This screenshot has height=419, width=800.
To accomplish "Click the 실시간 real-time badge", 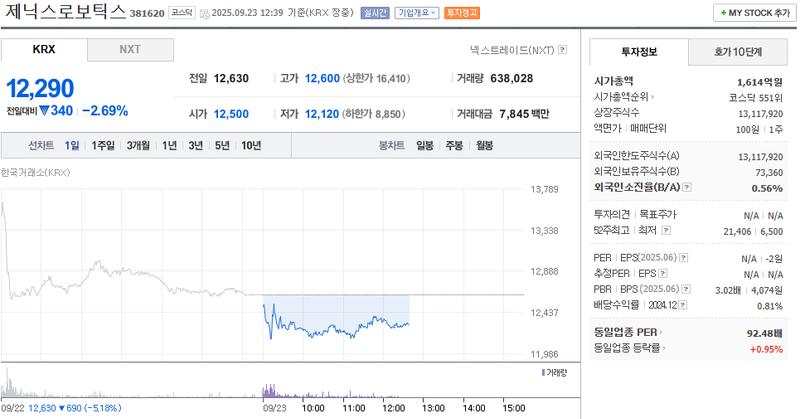I will (375, 13).
